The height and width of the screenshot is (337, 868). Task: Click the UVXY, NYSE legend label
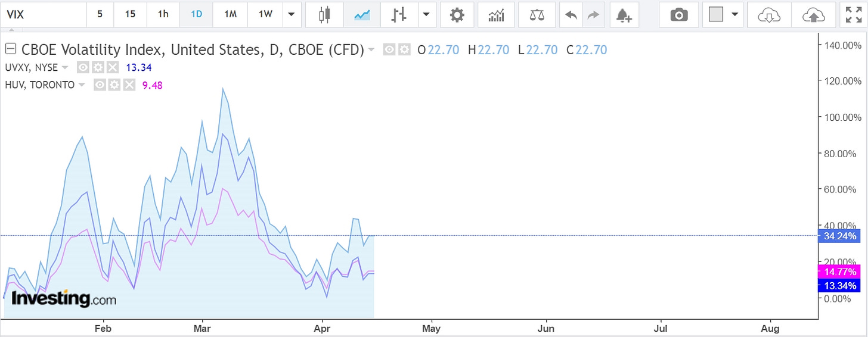coord(32,67)
